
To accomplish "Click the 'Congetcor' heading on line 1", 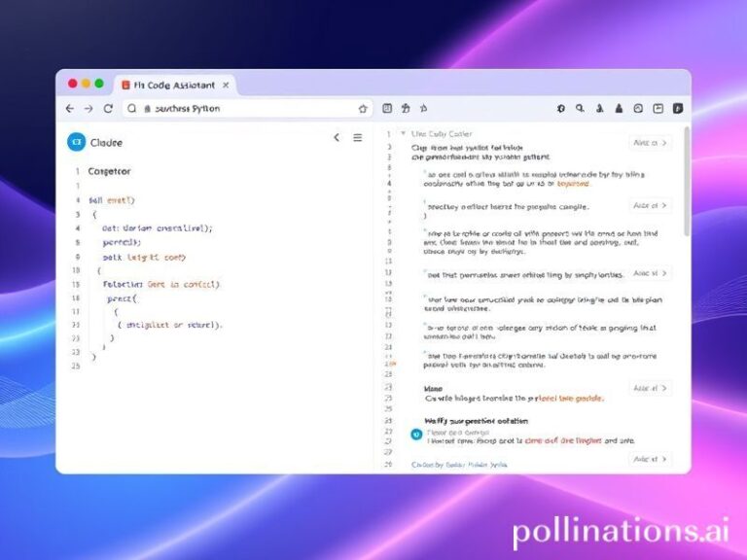I will 109,171.
